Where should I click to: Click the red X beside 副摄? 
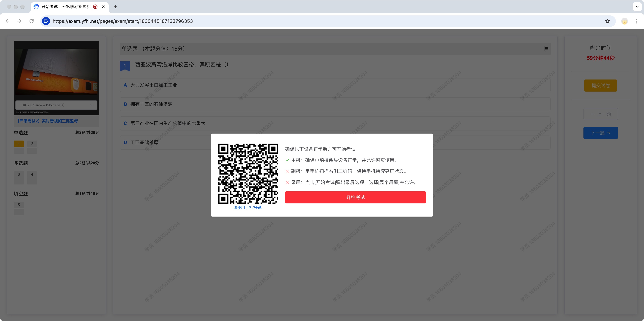click(x=287, y=171)
